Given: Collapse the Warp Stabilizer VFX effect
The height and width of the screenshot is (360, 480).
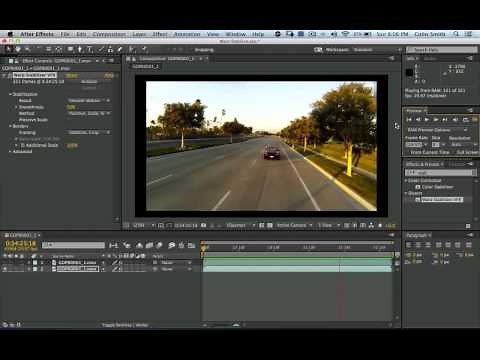Looking at the screenshot, I should pos(4,75).
